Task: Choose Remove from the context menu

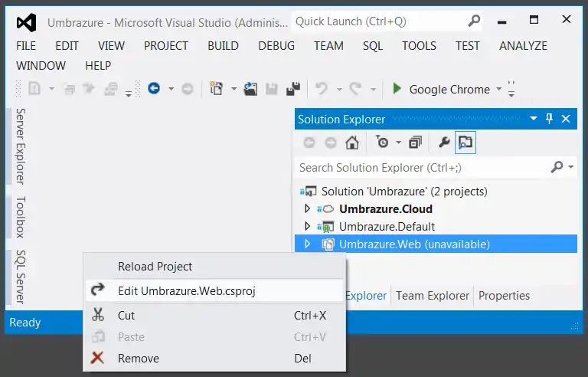Action: coord(214,358)
